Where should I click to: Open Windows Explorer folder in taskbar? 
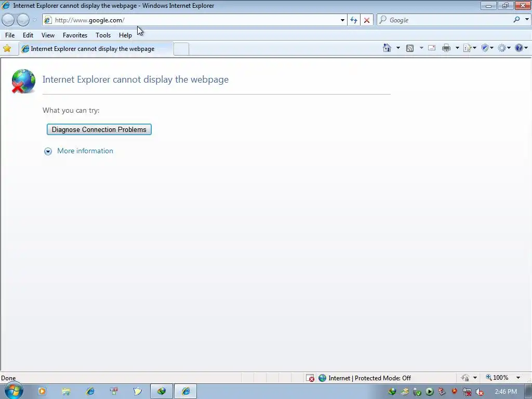tap(66, 392)
